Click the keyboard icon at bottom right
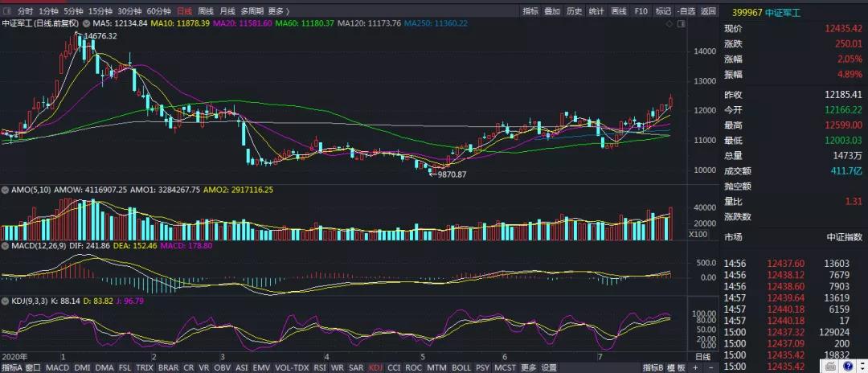 coord(831,366)
